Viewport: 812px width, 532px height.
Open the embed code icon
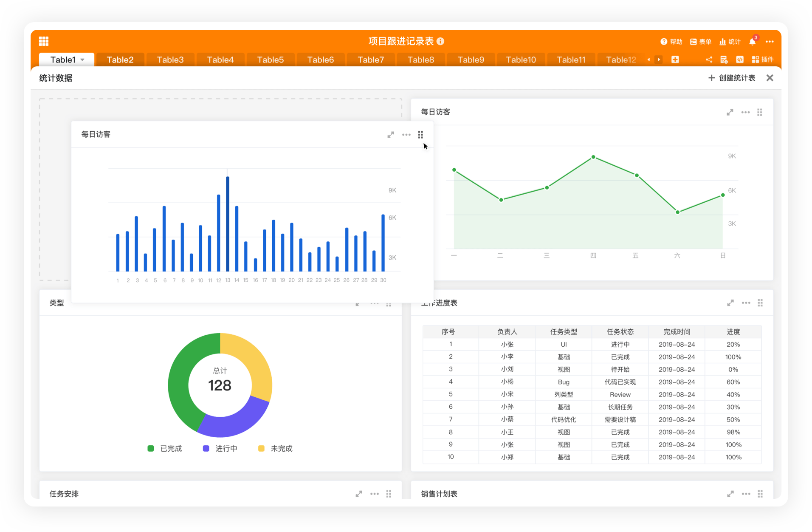point(739,59)
